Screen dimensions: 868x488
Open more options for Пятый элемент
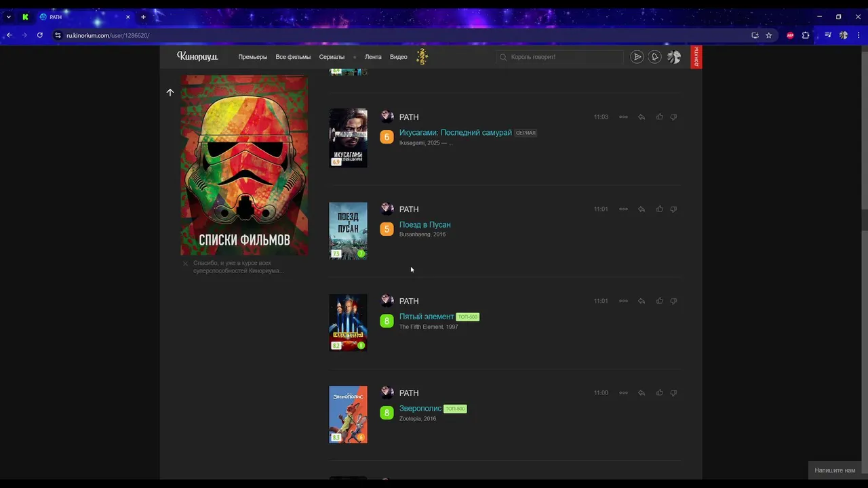[623, 301]
